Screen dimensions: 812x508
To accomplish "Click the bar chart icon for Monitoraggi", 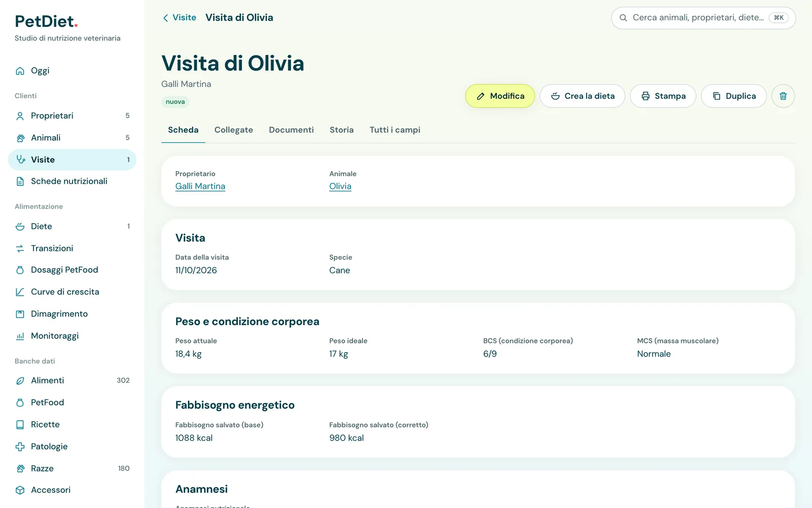I will [20, 336].
